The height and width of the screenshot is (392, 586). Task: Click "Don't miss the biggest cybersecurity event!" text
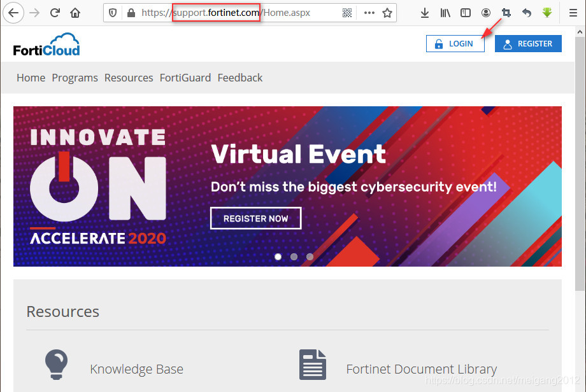354,186
